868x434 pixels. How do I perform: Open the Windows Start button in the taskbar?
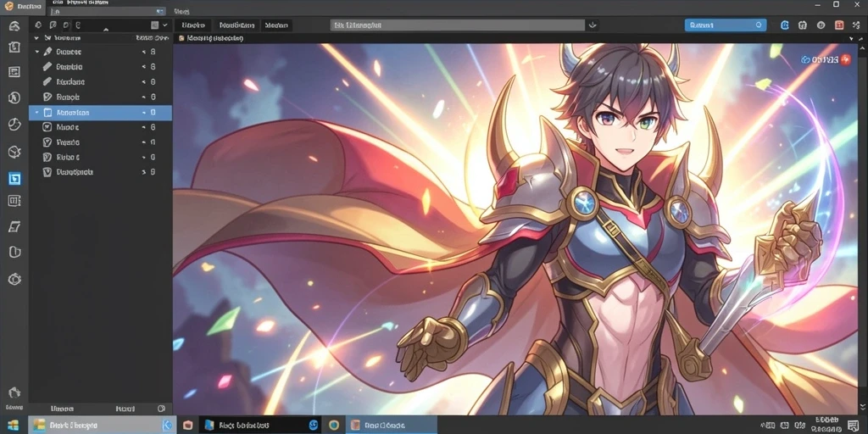click(x=14, y=426)
